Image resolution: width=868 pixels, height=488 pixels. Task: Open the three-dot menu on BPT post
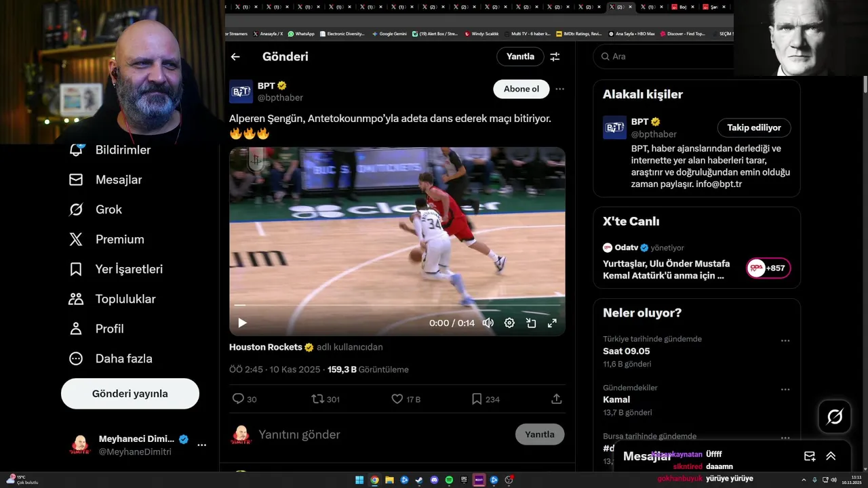559,89
